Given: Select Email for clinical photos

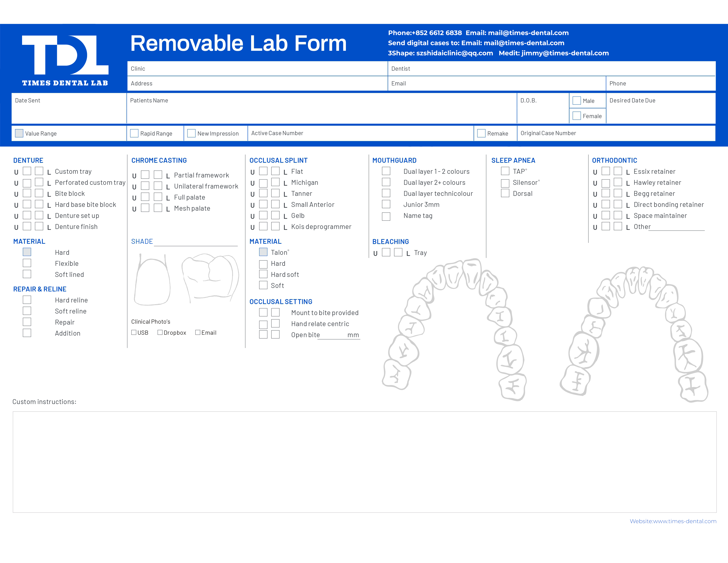Looking at the screenshot, I should 198,332.
